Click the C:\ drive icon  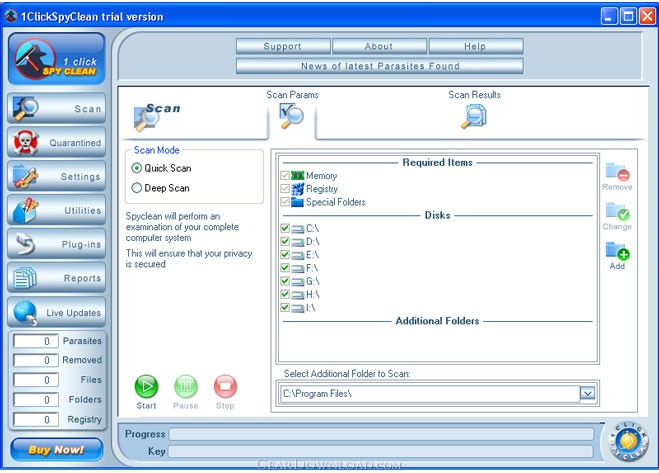coord(298,229)
